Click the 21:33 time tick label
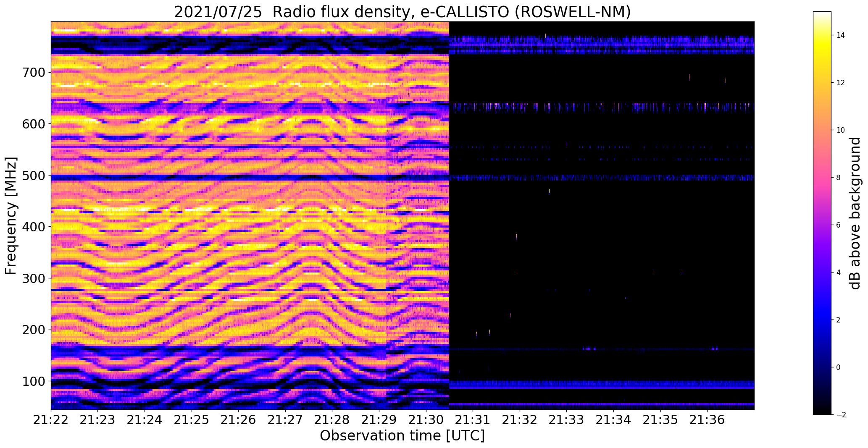868x448 pixels. click(567, 420)
